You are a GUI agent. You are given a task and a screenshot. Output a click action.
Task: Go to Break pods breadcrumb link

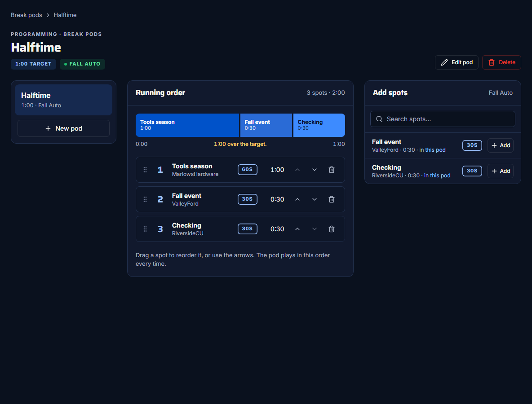click(x=27, y=15)
